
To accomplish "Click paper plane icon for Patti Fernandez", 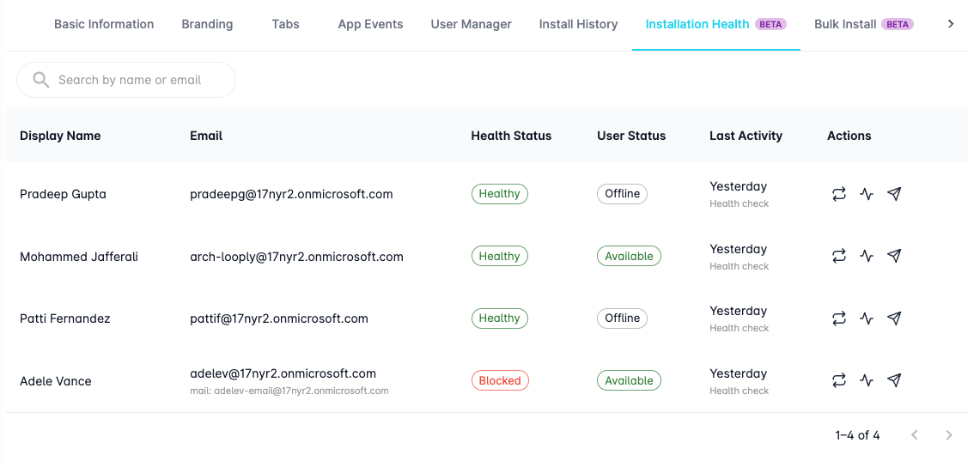I will pyautogui.click(x=894, y=318).
